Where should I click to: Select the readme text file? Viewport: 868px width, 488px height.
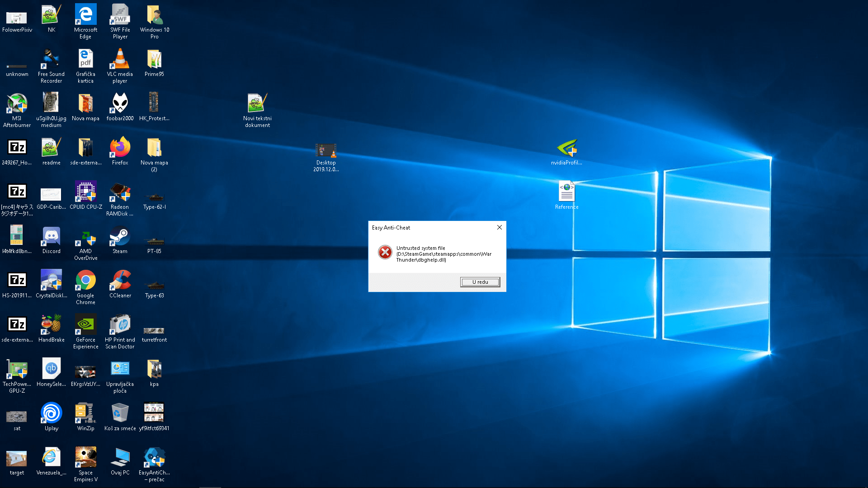(51, 151)
